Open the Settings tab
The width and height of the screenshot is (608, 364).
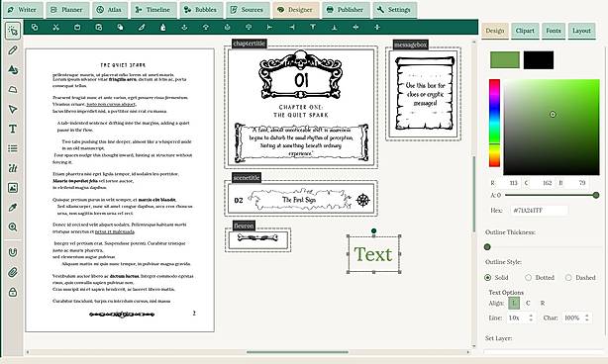[395, 10]
